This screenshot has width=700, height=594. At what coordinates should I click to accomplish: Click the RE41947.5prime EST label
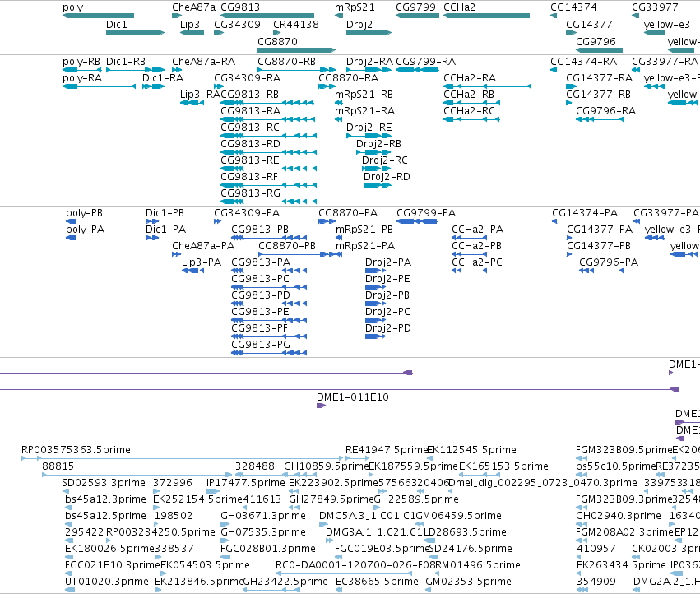(x=387, y=450)
